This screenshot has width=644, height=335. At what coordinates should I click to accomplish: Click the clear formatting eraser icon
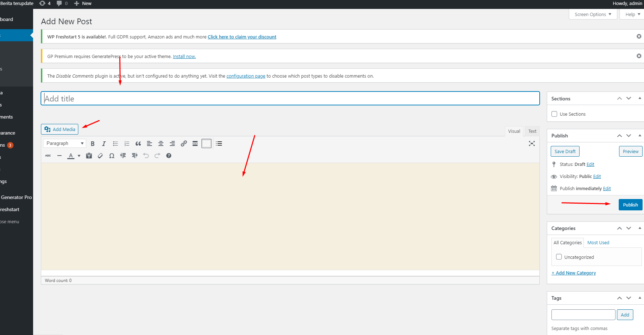(x=100, y=156)
